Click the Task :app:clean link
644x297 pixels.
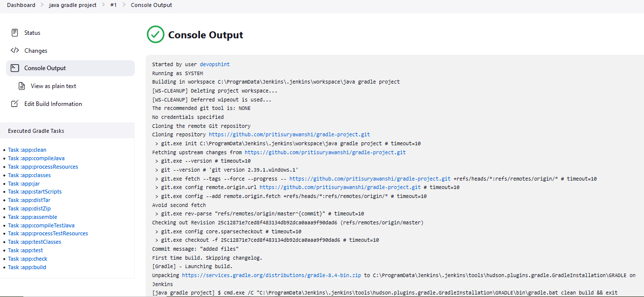pyautogui.click(x=27, y=149)
